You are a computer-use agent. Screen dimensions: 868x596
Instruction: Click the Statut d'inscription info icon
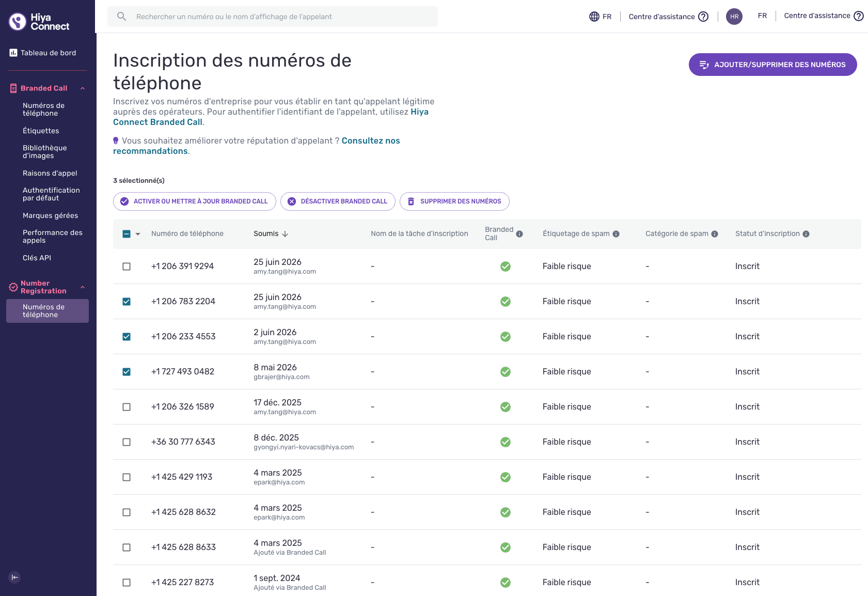(x=806, y=234)
